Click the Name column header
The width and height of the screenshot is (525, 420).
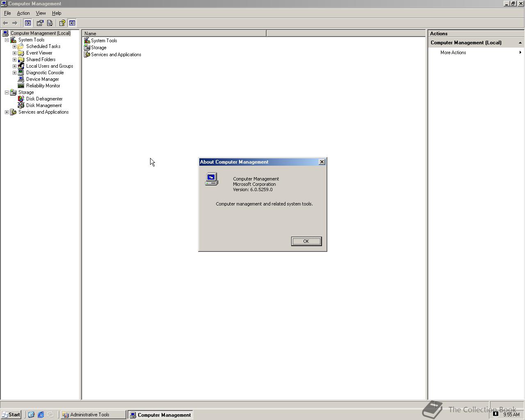[x=174, y=34]
